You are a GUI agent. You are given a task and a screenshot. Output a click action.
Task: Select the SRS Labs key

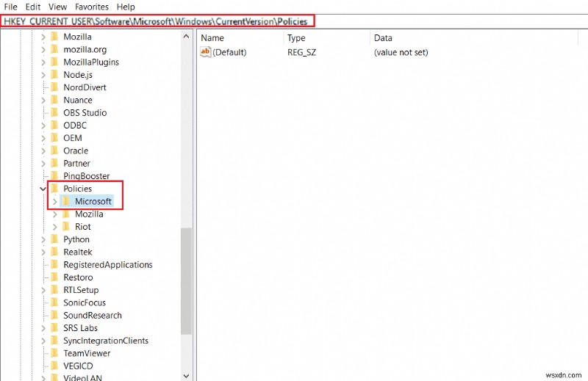[x=80, y=328]
